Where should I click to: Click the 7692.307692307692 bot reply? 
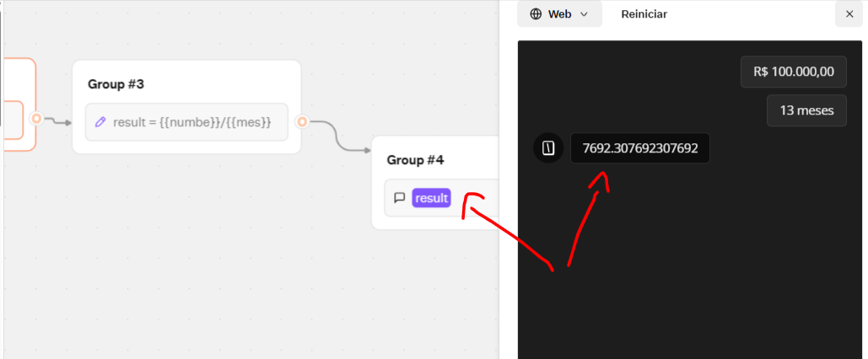coord(640,149)
